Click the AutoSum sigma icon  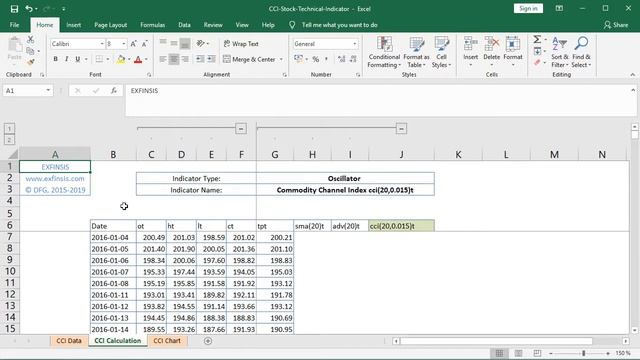click(x=537, y=40)
